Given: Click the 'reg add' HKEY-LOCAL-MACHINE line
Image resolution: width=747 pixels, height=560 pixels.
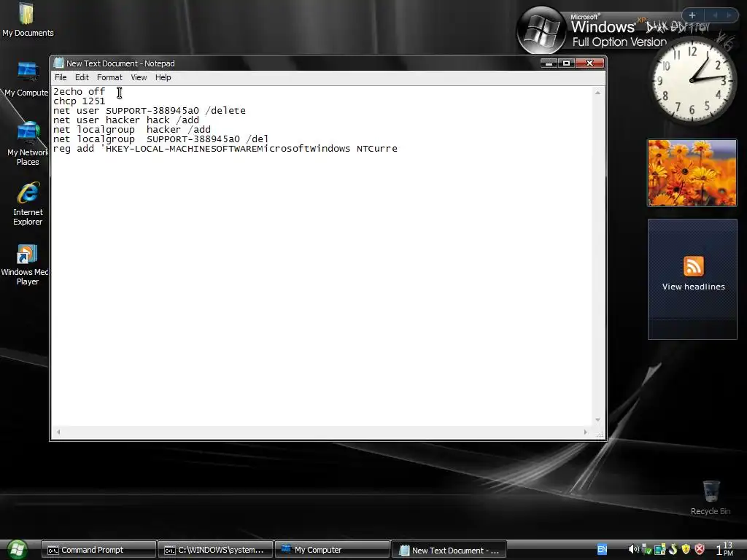Looking at the screenshot, I should point(225,149).
